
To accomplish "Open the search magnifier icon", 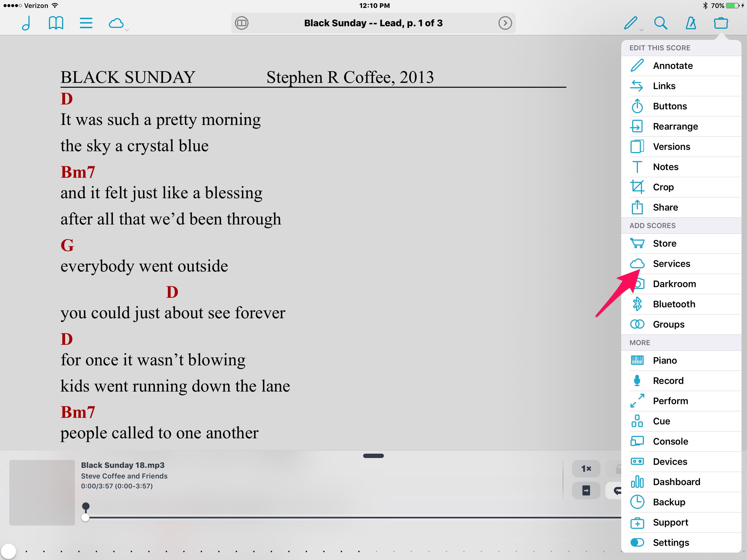I will pos(660,23).
